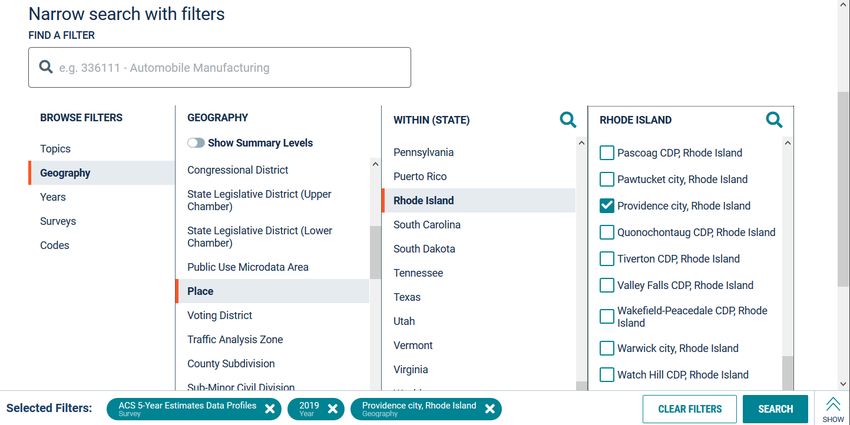The height and width of the screenshot is (425, 850).
Task: Click the Find a Filter search field
Action: click(220, 68)
